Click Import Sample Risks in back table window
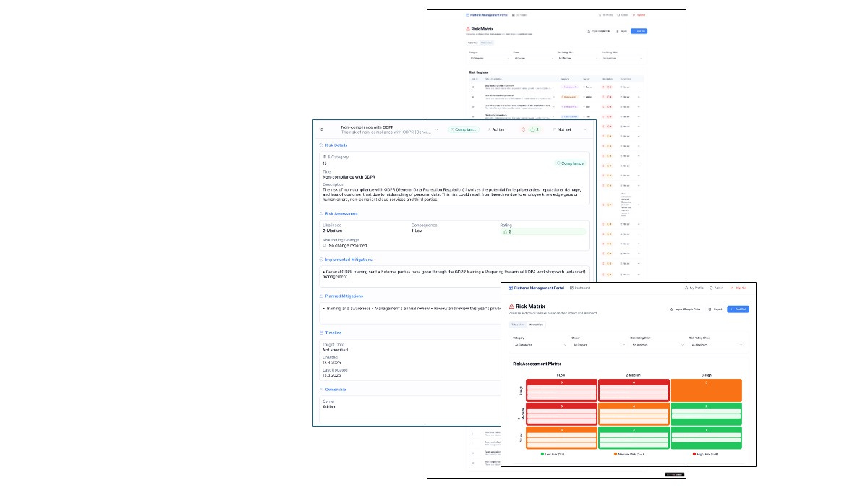 point(600,31)
